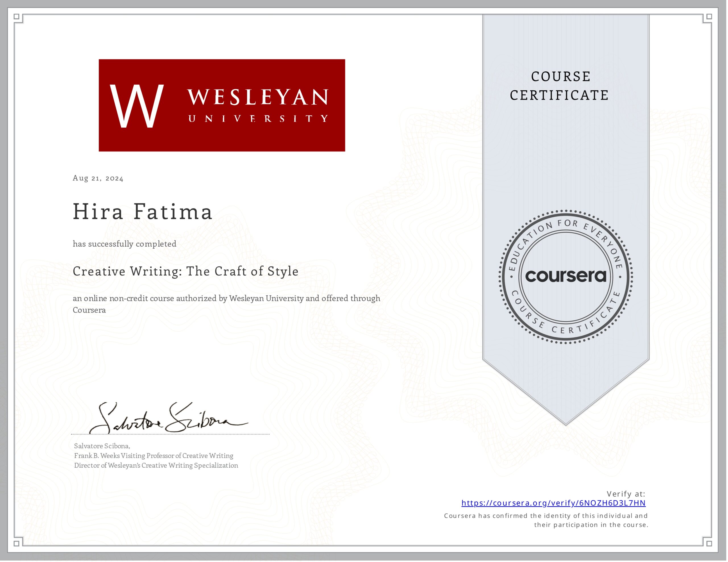This screenshot has width=728, height=562.
Task: Click the Aug 21, 2024 date
Action: [x=98, y=178]
